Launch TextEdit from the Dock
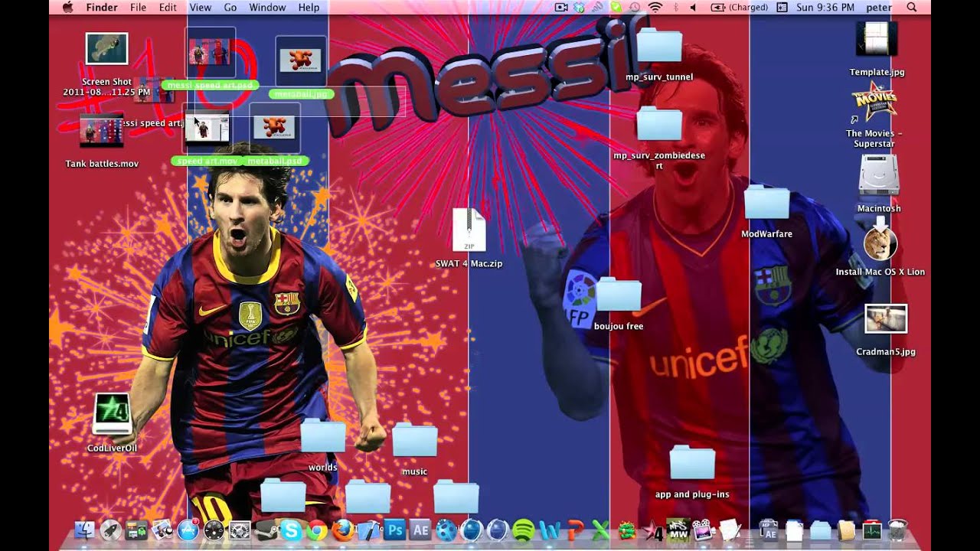The width and height of the screenshot is (980, 551). click(730, 530)
